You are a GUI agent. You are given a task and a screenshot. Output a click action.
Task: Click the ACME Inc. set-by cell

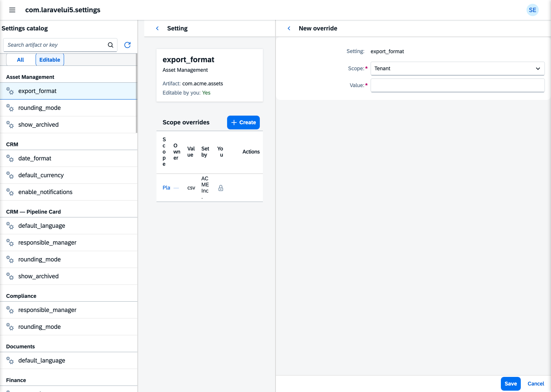coord(205,188)
